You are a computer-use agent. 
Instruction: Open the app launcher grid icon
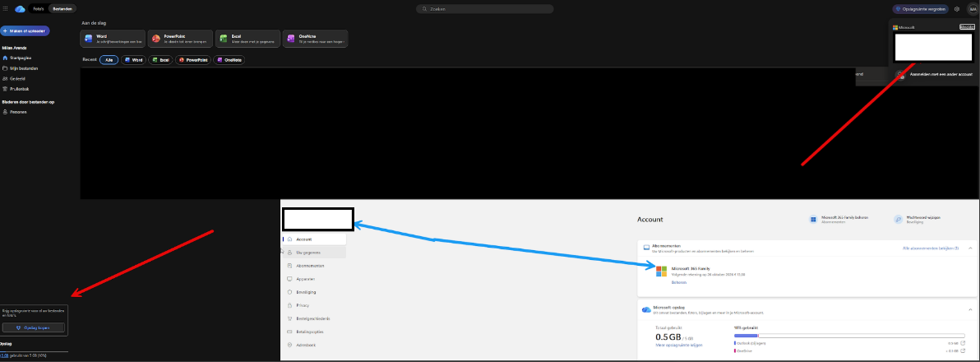coord(6,9)
